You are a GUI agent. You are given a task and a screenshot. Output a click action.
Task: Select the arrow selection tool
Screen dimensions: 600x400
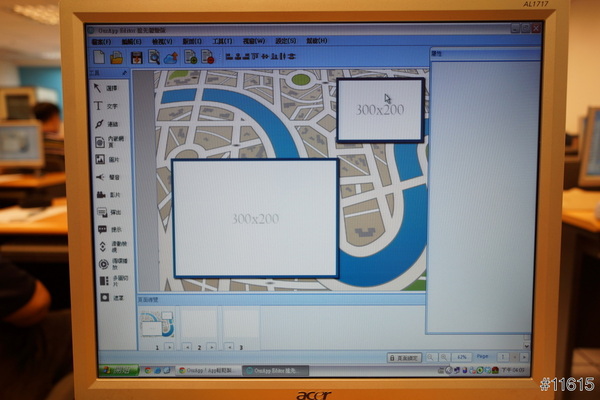pos(106,88)
